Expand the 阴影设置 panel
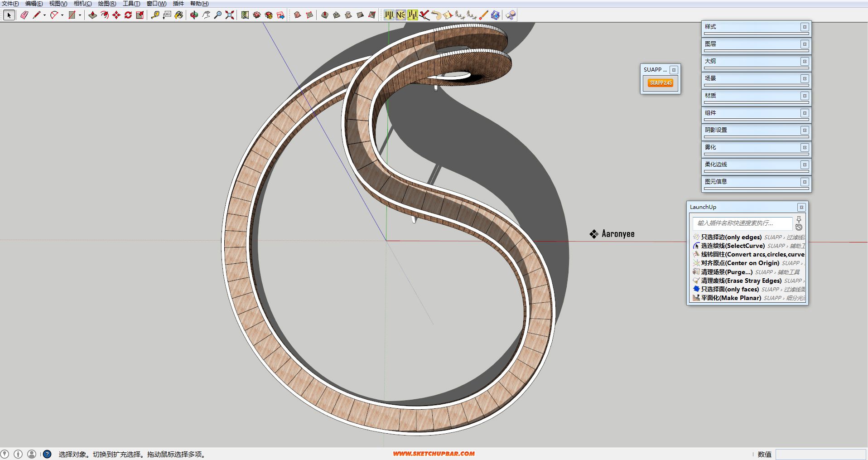Image resolution: width=868 pixels, height=460 pixels. click(x=756, y=130)
